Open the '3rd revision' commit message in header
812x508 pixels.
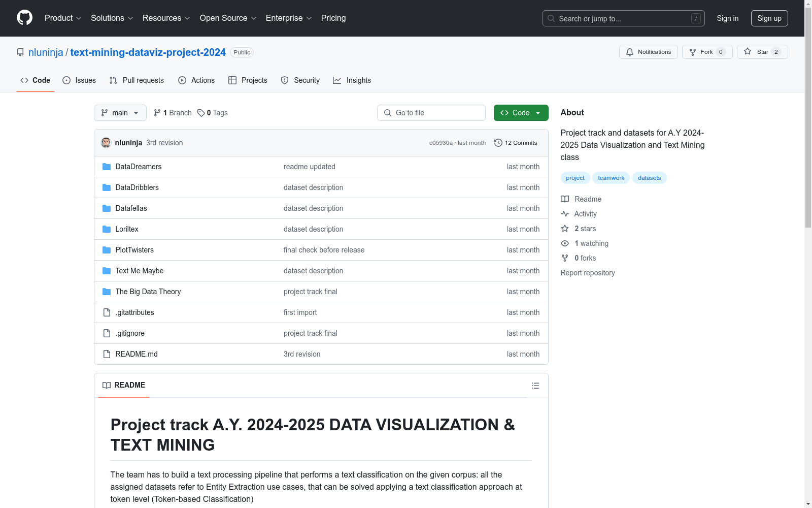pyautogui.click(x=164, y=143)
